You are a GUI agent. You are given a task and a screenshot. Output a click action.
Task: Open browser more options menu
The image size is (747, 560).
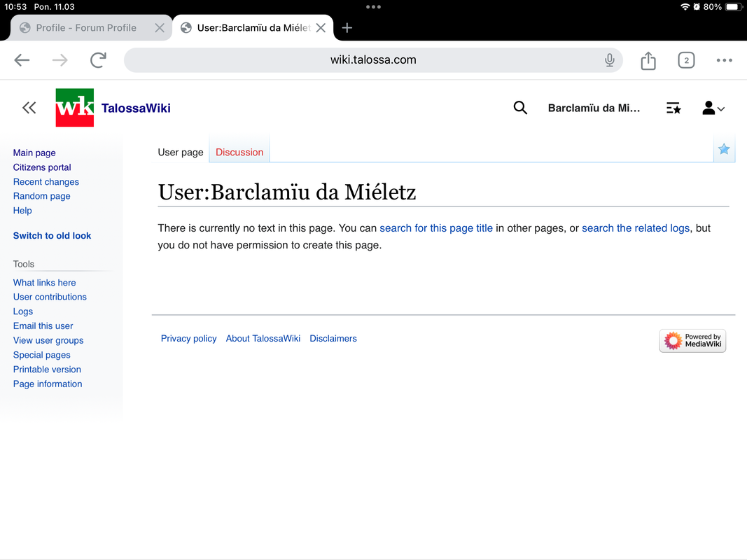(724, 60)
